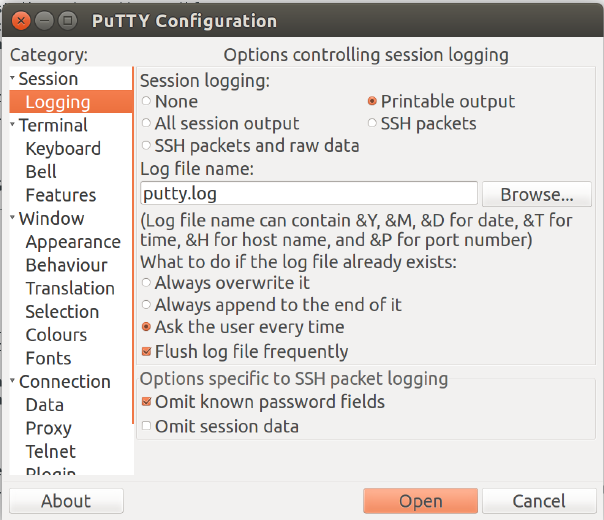Collapse the Window tree category
Screen dimensions: 604x520
pyautogui.click(x=13, y=219)
